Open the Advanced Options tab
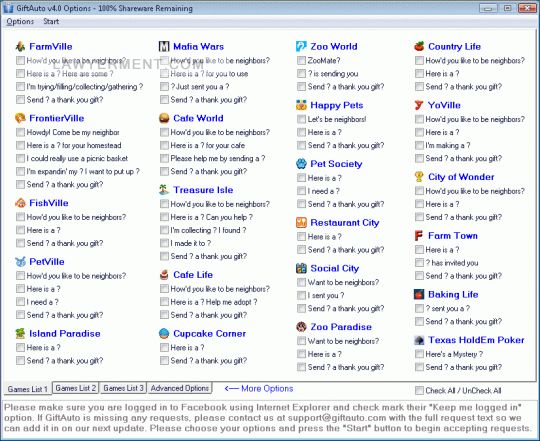This screenshot has height=441, width=540. (180, 388)
